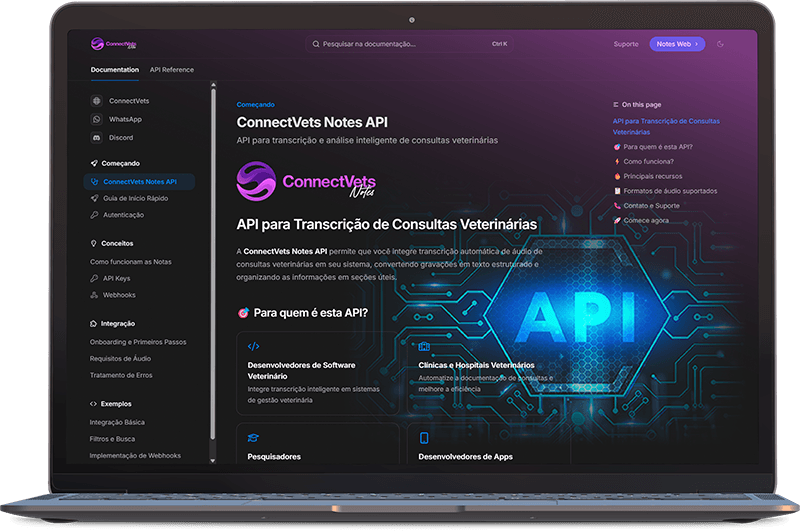Open Filtros e Busca example

pyautogui.click(x=112, y=439)
